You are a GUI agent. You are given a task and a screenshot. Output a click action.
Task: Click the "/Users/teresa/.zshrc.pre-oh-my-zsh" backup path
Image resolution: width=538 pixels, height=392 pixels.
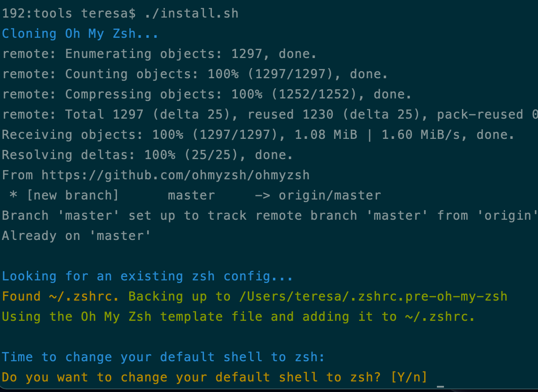[x=373, y=297]
